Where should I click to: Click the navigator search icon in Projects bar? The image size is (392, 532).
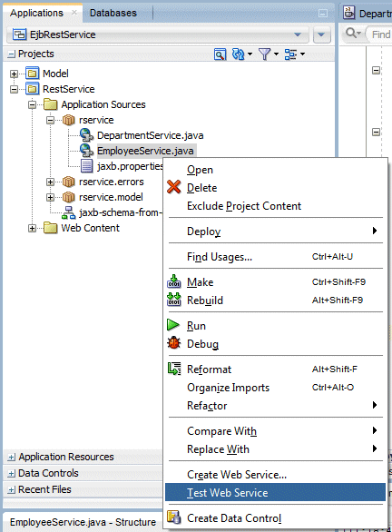pyautogui.click(x=220, y=54)
